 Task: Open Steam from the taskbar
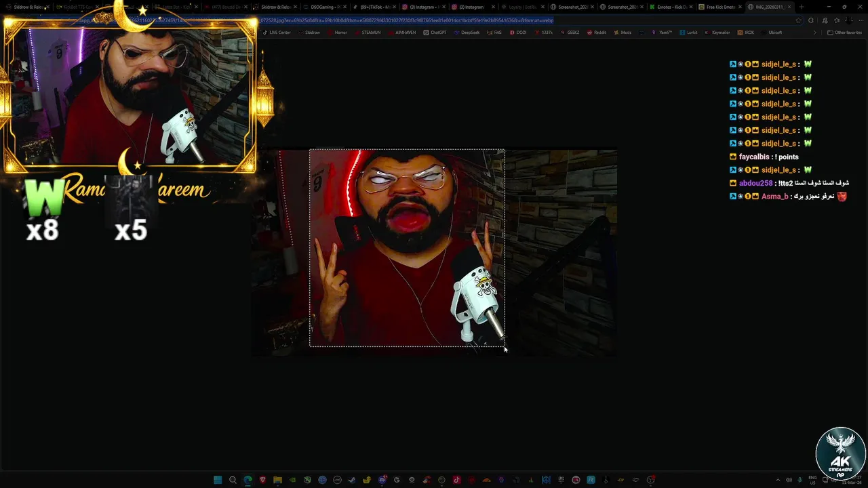[x=352, y=480]
